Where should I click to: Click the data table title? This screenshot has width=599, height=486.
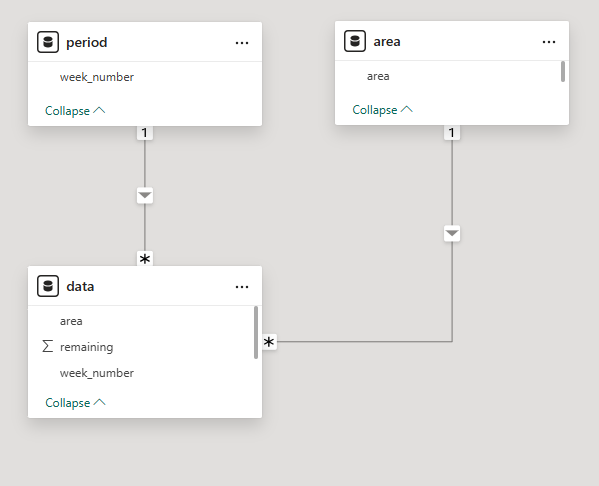coord(80,286)
